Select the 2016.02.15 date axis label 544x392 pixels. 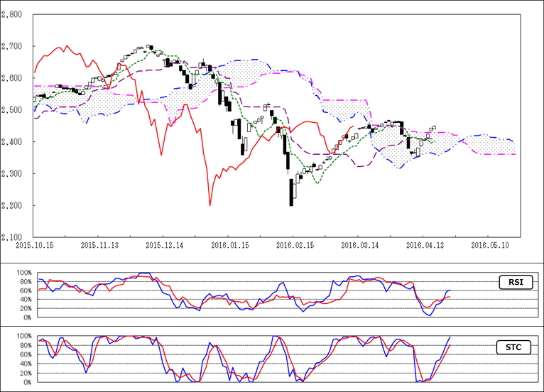tap(294, 245)
